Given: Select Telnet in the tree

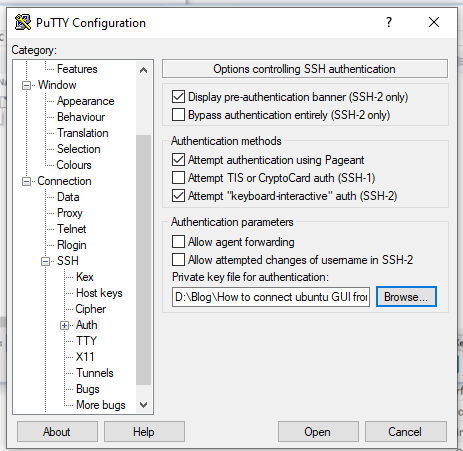Looking at the screenshot, I should (72, 229).
